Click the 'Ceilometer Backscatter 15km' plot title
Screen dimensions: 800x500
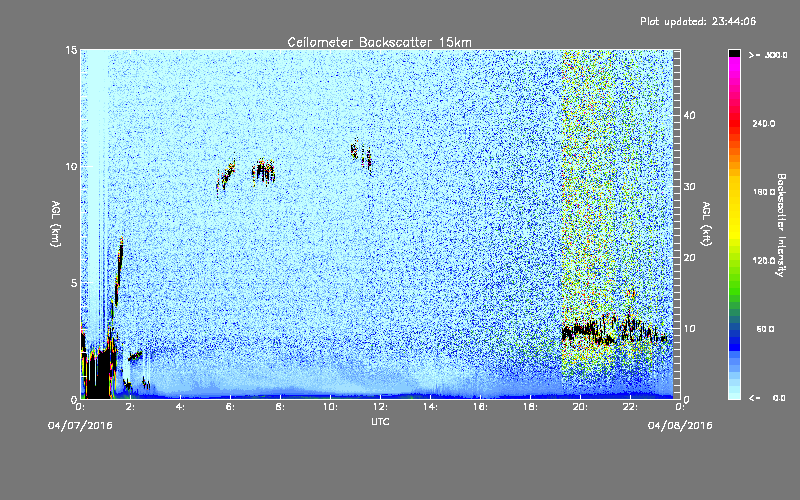point(379,42)
